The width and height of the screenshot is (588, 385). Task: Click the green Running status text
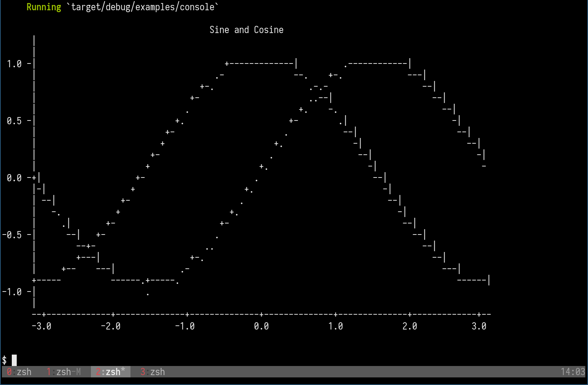[43, 7]
